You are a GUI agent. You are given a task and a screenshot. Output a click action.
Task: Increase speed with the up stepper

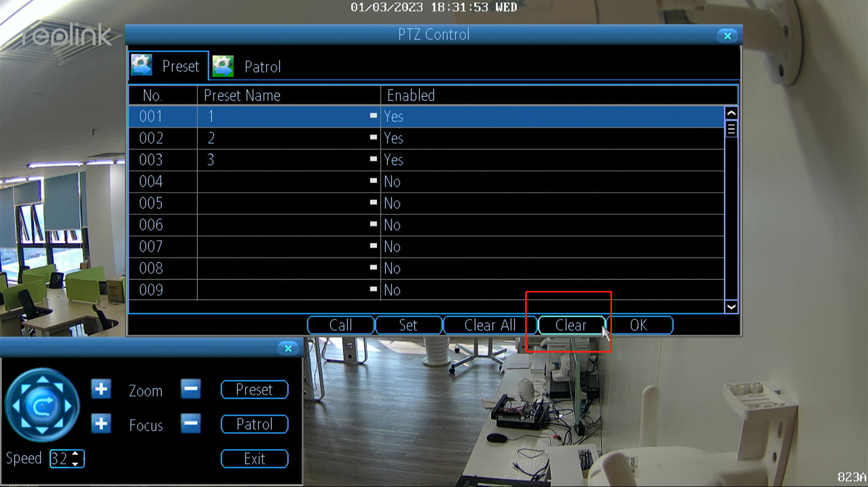click(75, 454)
